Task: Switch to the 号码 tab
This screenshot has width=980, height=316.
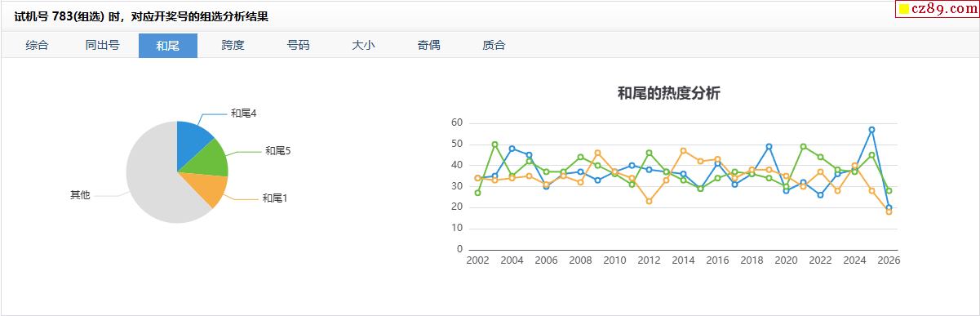Action: coord(298,46)
